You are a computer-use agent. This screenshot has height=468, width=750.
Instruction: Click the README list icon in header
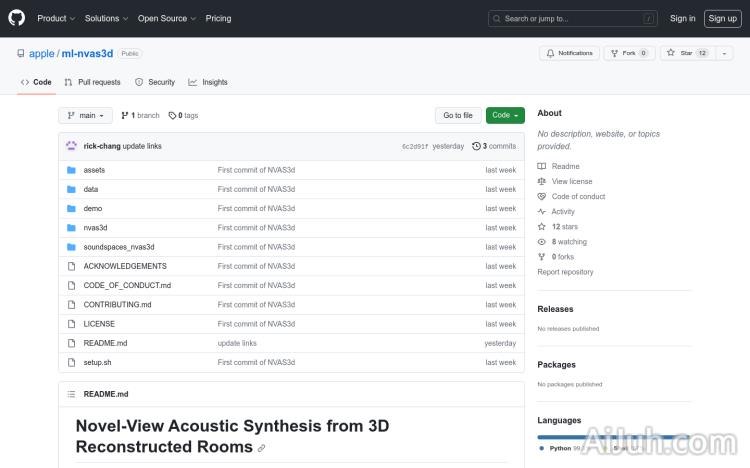(71, 394)
